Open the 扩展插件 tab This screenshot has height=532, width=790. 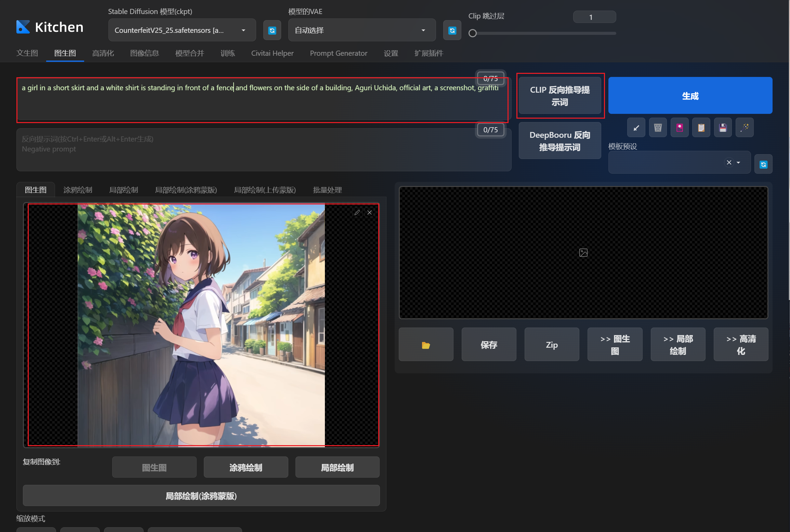429,53
